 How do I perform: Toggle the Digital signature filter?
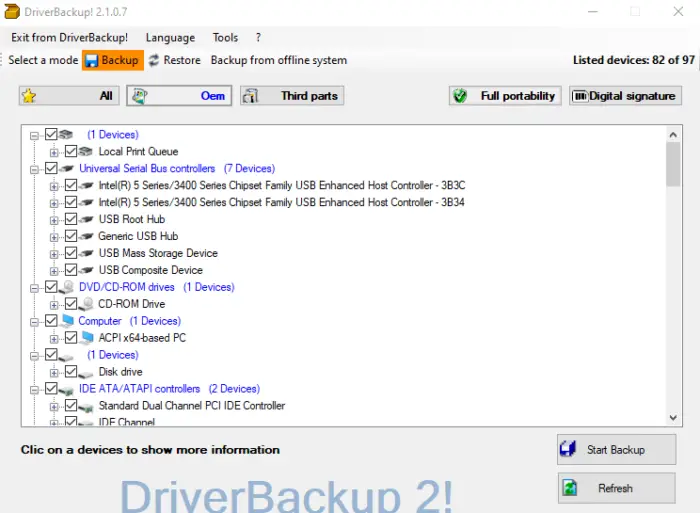[625, 96]
